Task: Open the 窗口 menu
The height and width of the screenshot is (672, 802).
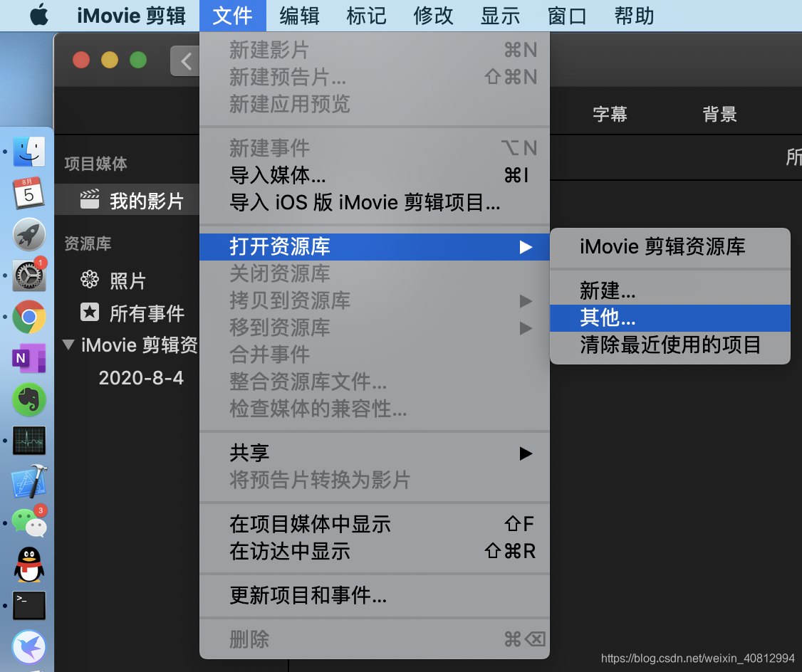Action: [x=567, y=16]
